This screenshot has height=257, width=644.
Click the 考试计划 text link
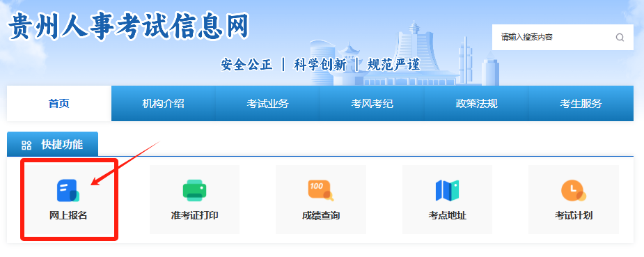click(574, 215)
